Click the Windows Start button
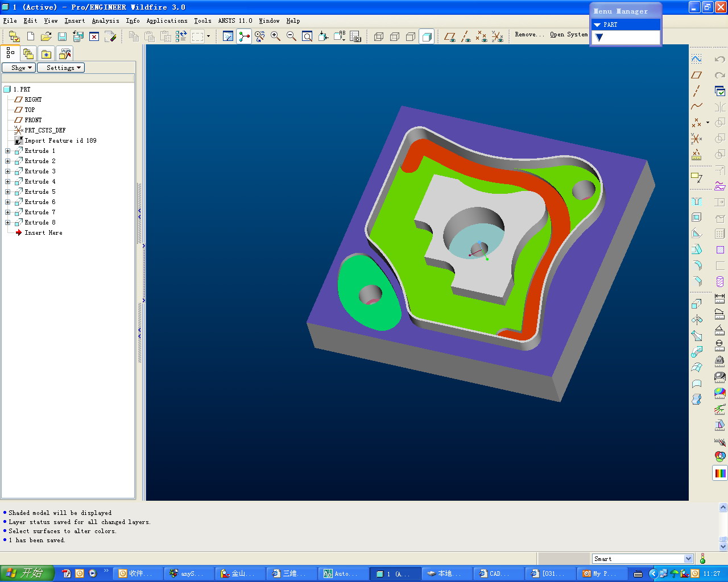 click(x=27, y=573)
